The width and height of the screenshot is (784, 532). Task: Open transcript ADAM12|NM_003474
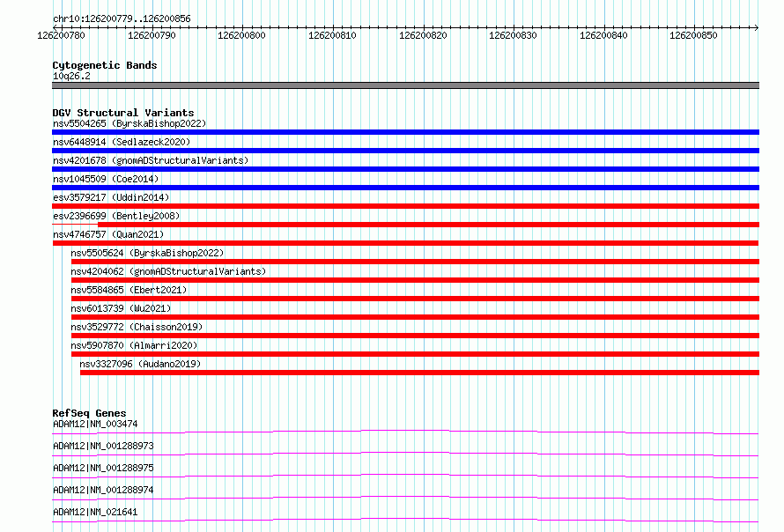[x=95, y=424]
